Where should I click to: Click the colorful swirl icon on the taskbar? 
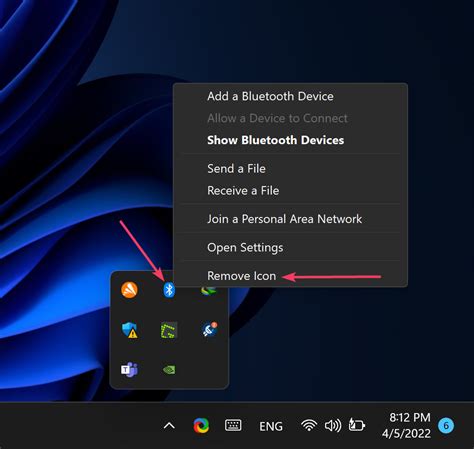201,426
